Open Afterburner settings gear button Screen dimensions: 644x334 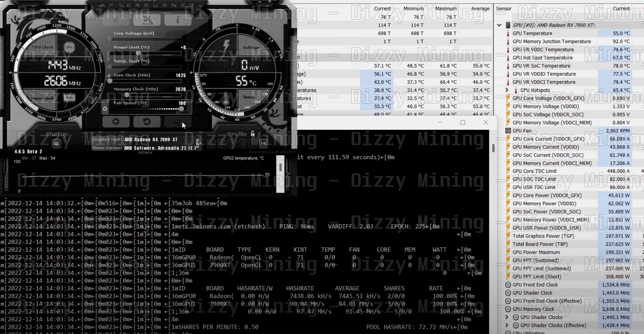[116, 122]
